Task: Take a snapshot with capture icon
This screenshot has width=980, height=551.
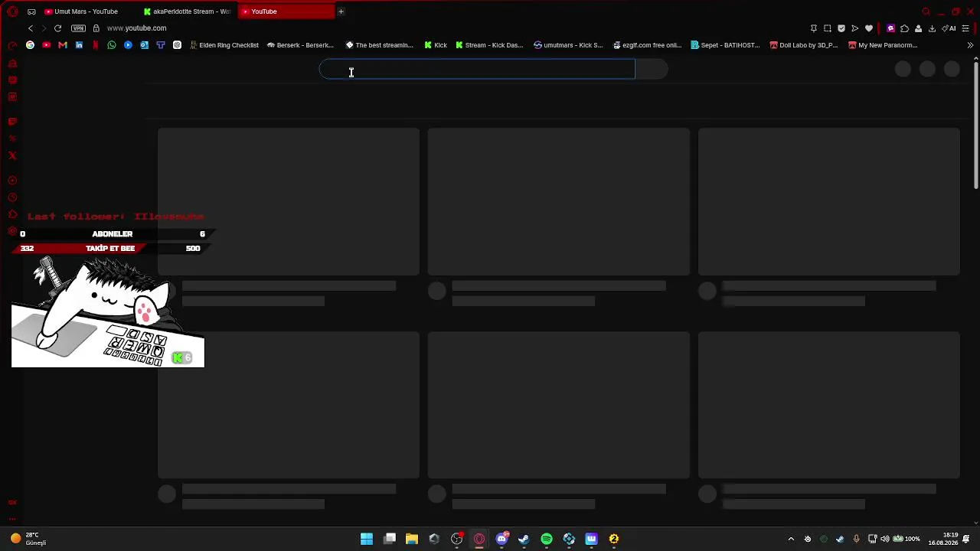Action: point(827,28)
